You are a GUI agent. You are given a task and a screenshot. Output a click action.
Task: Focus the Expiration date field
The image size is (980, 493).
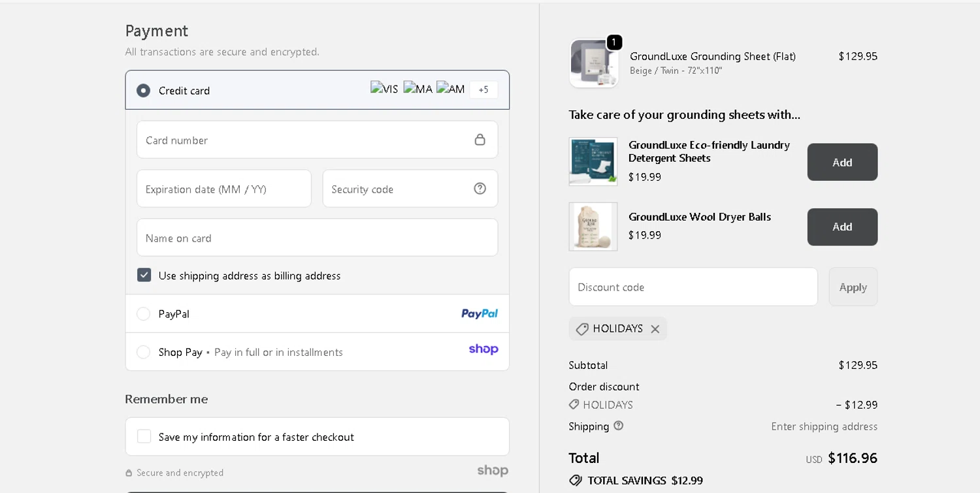point(224,189)
